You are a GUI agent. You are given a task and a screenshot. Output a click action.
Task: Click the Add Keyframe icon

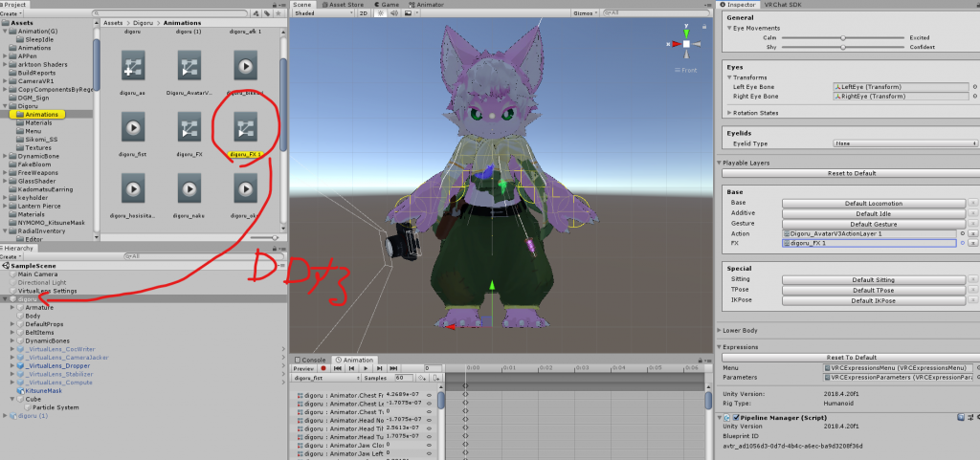coord(422,379)
